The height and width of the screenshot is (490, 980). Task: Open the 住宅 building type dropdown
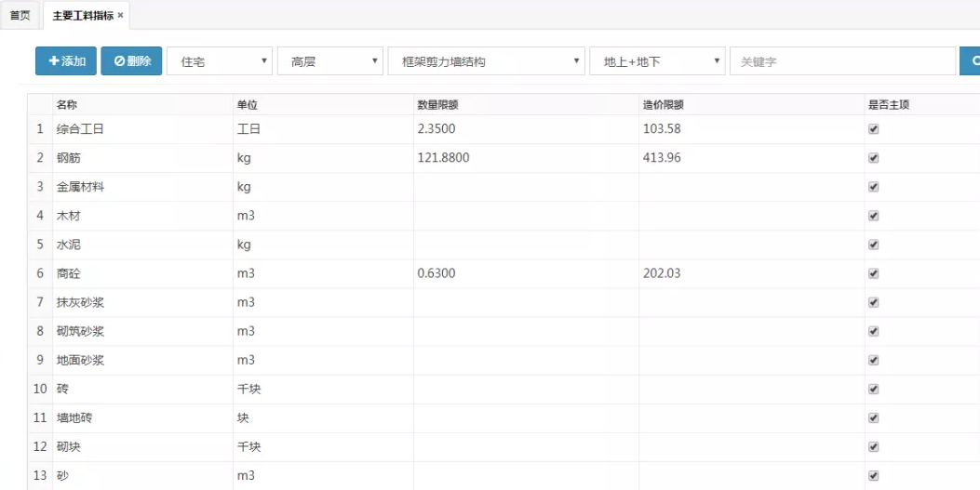[x=220, y=61]
